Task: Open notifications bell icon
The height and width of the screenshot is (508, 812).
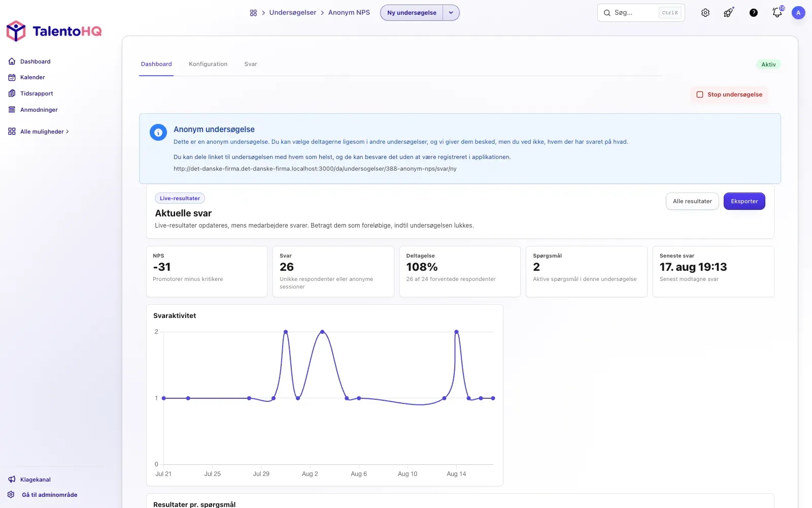Action: [777, 13]
